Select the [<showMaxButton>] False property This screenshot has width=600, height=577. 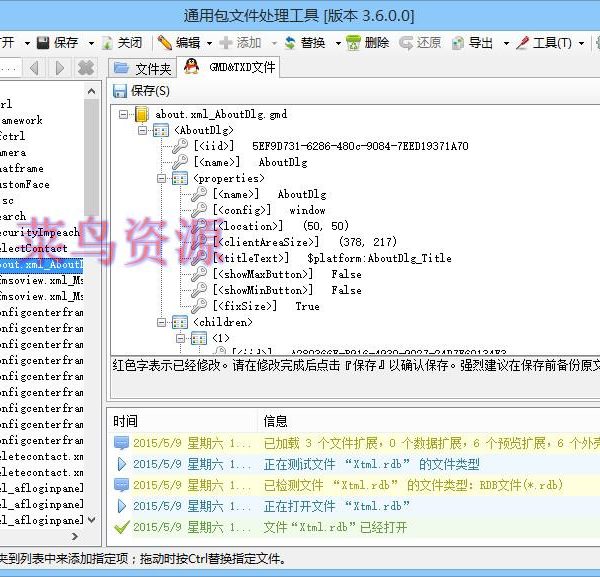coord(286,274)
